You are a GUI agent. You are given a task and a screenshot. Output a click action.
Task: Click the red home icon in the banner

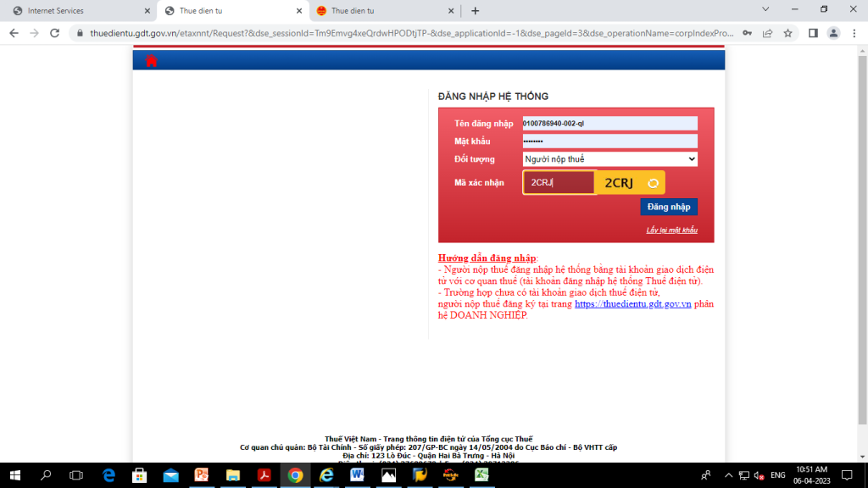[x=152, y=60]
